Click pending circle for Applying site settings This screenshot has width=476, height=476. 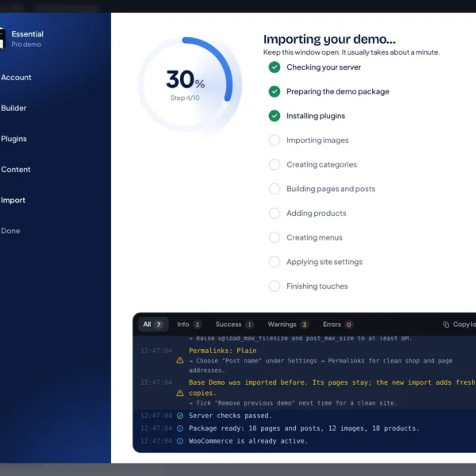tap(274, 262)
